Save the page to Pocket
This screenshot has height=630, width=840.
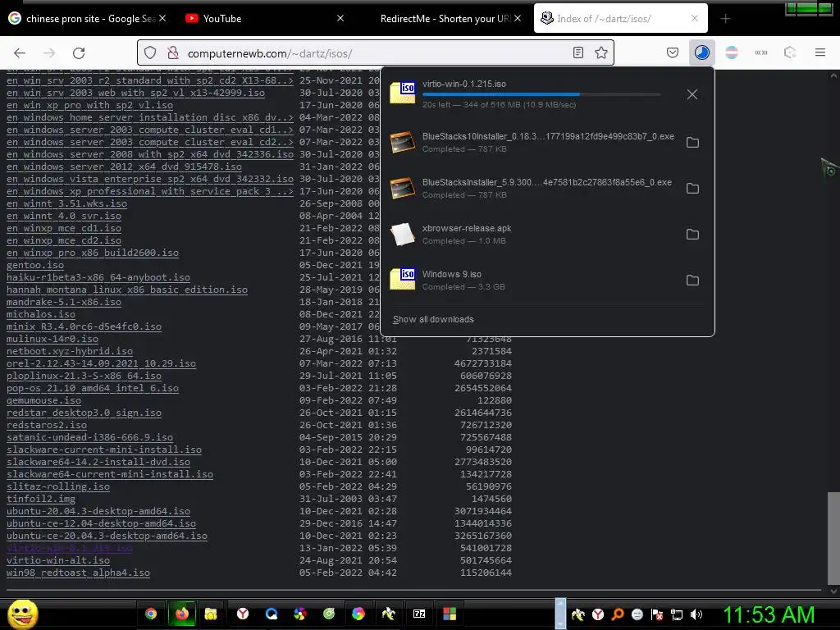click(673, 52)
